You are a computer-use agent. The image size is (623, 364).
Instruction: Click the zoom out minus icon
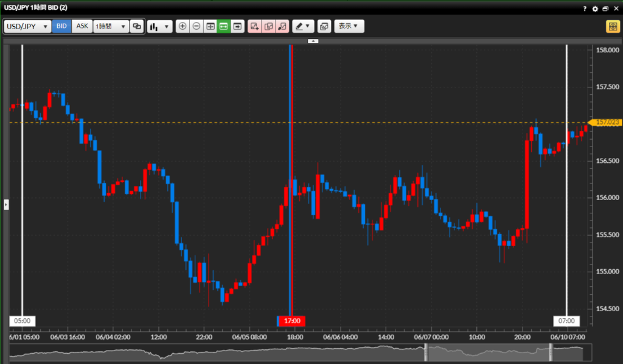click(x=197, y=27)
